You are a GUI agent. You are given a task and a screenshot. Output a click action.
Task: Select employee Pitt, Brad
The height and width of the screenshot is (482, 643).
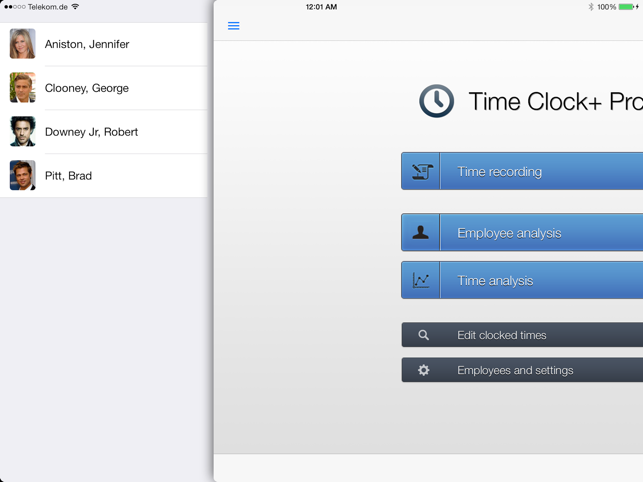(104, 176)
